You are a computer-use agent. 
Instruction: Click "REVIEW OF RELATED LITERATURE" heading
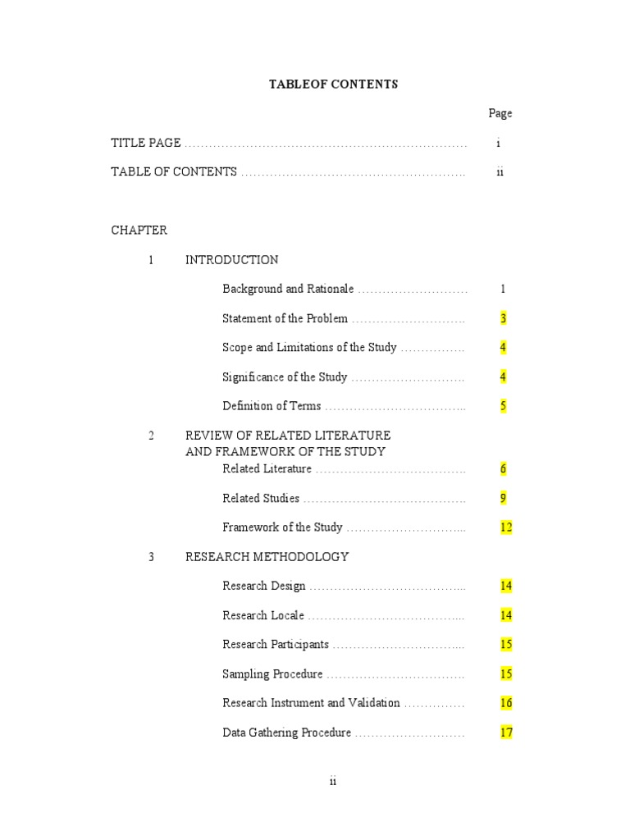pyautogui.click(x=288, y=436)
